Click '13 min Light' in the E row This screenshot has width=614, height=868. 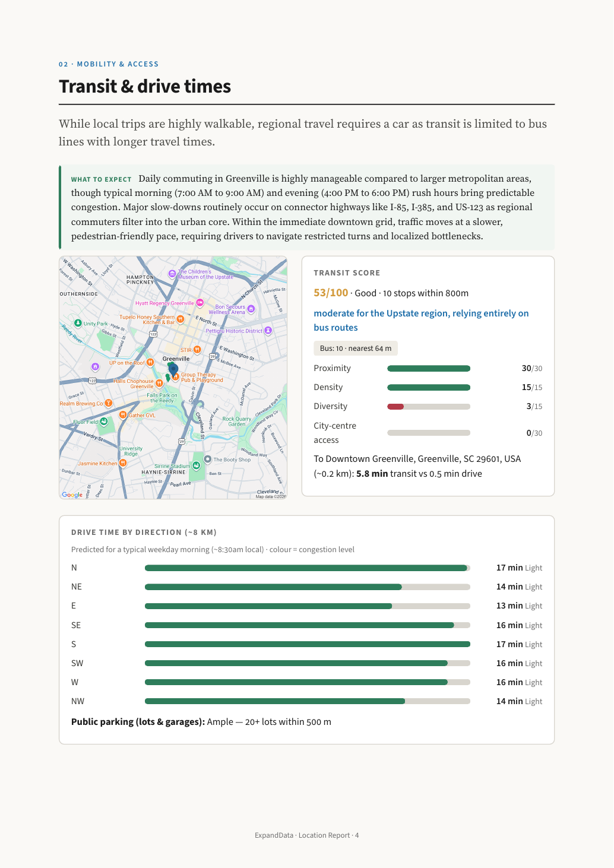pos(520,606)
